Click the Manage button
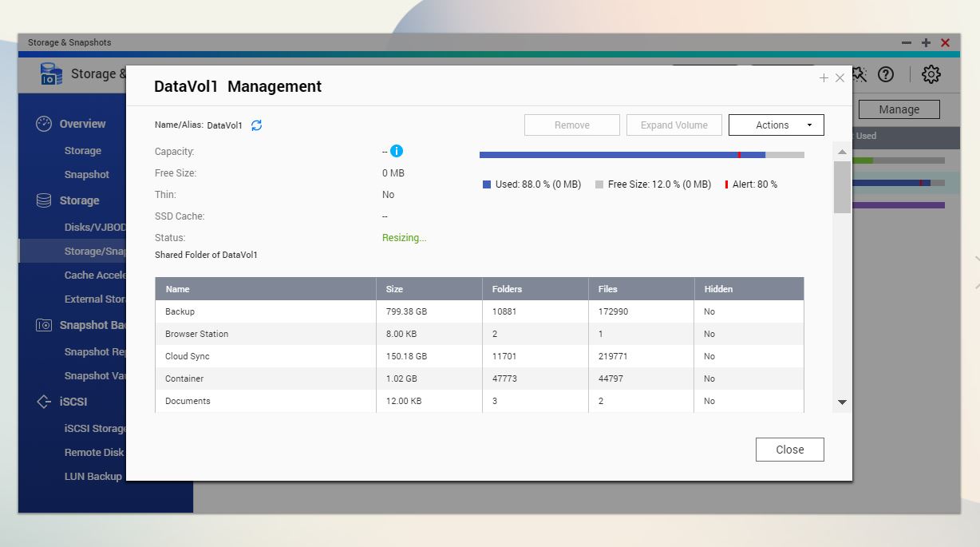This screenshot has height=547, width=980. [x=899, y=109]
